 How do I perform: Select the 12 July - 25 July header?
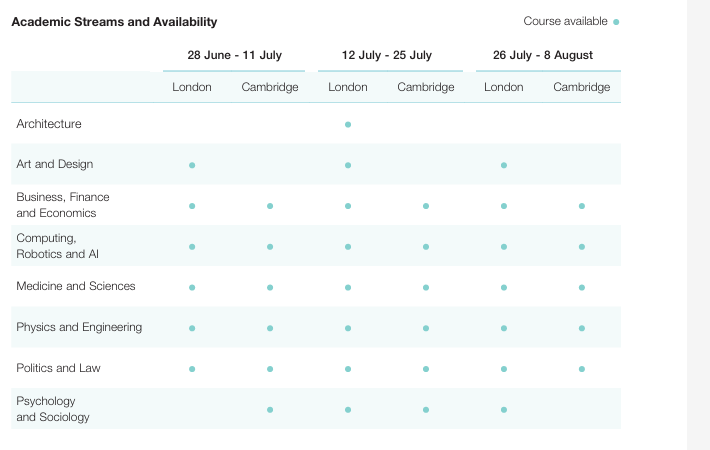pos(387,55)
